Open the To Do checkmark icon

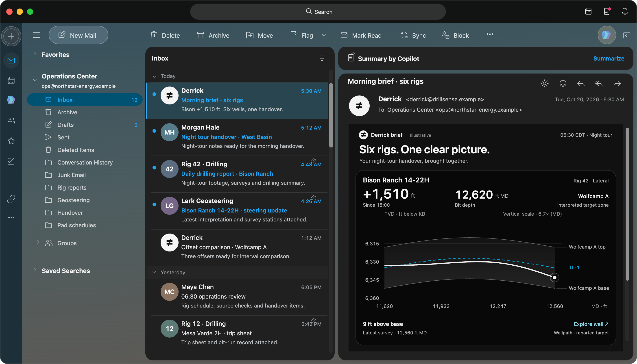pyautogui.click(x=11, y=161)
